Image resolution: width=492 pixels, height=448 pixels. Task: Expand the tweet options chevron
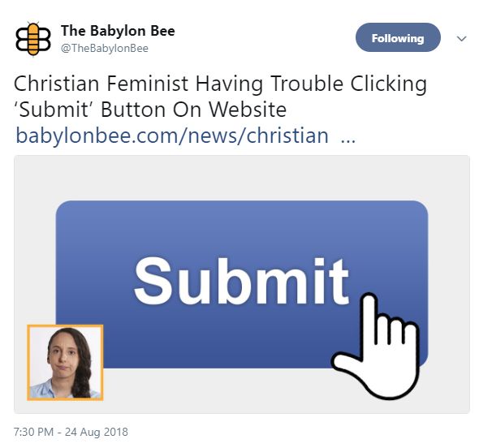pos(461,39)
